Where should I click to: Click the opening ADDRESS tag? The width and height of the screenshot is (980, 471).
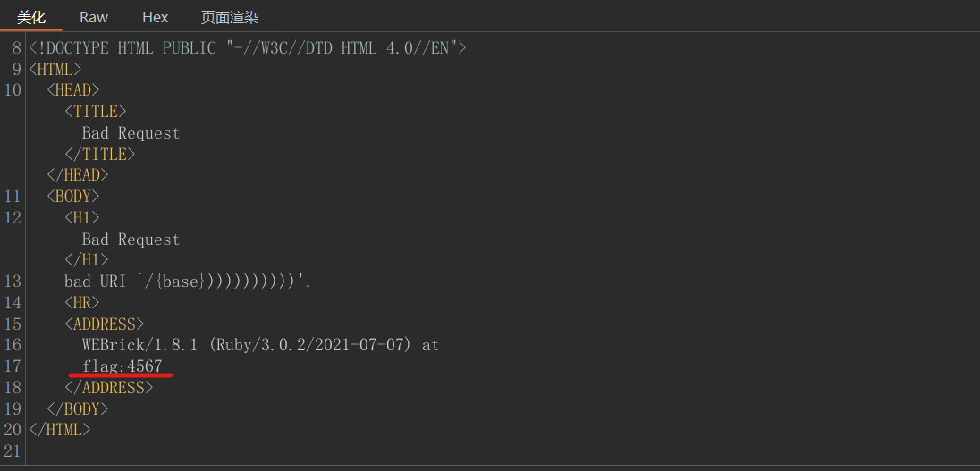(105, 324)
